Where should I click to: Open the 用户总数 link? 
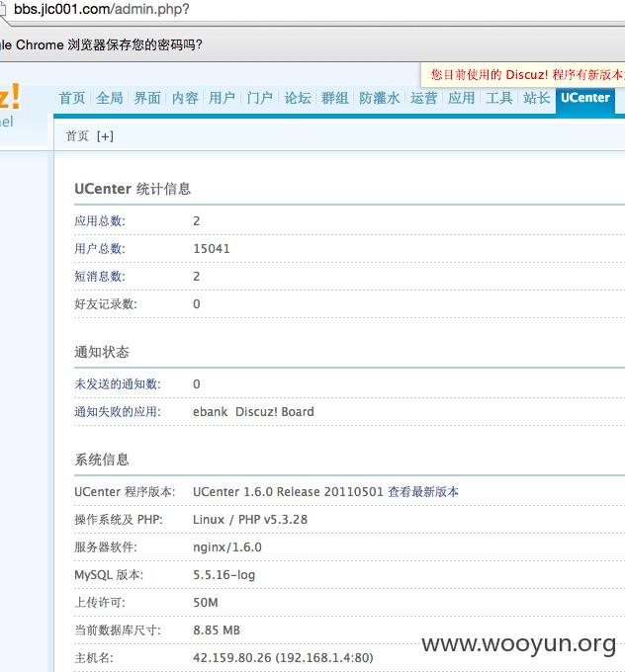(100, 249)
